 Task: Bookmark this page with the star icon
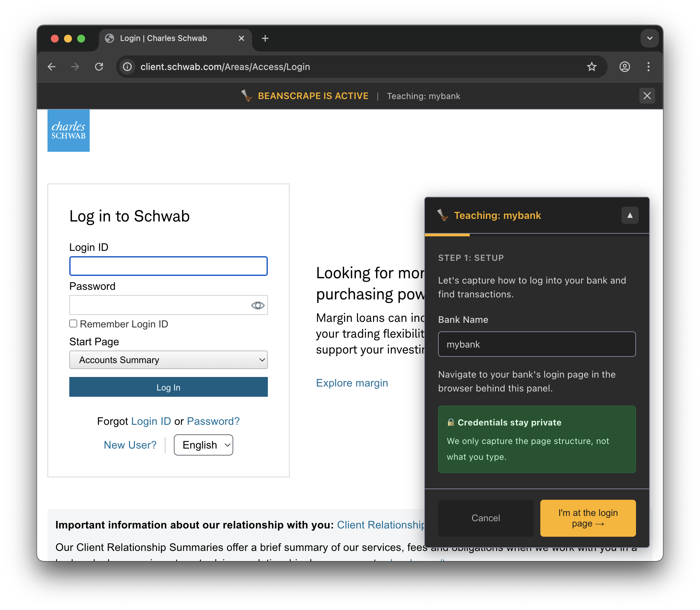(592, 67)
